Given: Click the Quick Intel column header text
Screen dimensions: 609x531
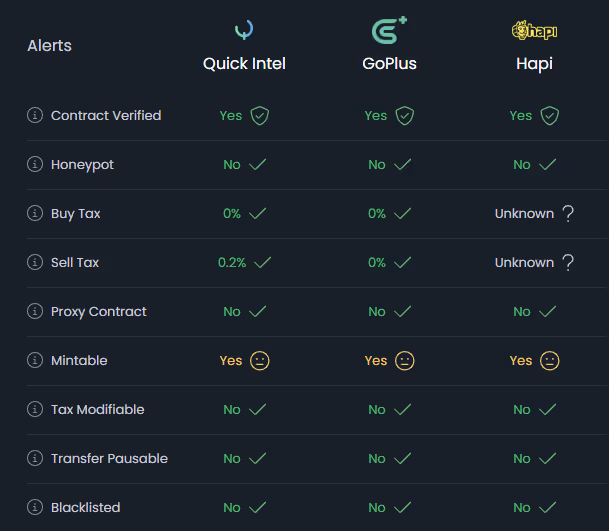Looking at the screenshot, I should point(244,63).
